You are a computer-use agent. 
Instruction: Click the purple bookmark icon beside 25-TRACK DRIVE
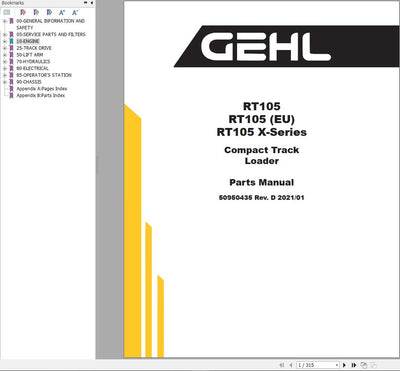tap(11, 48)
